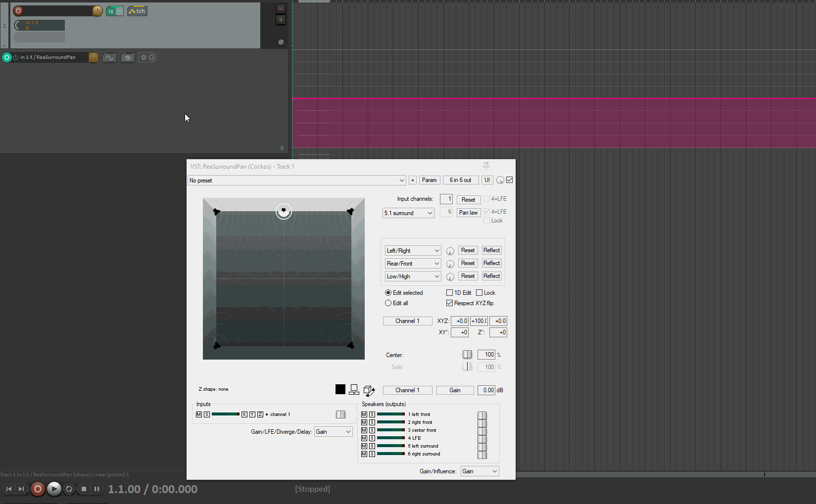Solo track 1 with S button
Screen dimensions: 816x504
tap(281, 20)
